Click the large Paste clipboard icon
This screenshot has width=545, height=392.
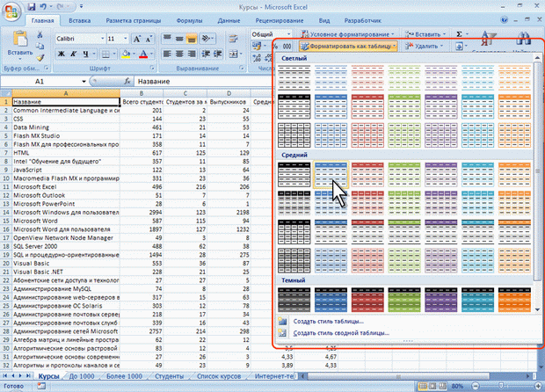(20, 39)
